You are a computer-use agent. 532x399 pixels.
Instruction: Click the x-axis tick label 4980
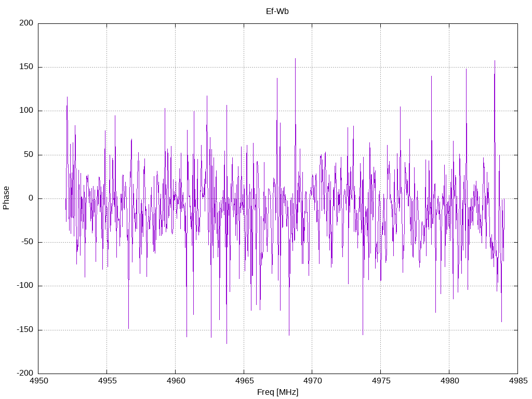[x=449, y=381]
